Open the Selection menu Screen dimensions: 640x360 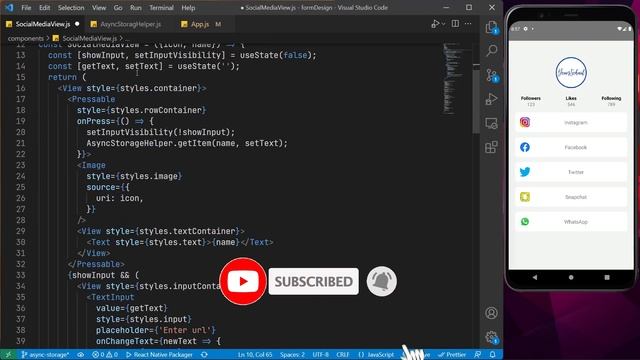tap(71, 8)
